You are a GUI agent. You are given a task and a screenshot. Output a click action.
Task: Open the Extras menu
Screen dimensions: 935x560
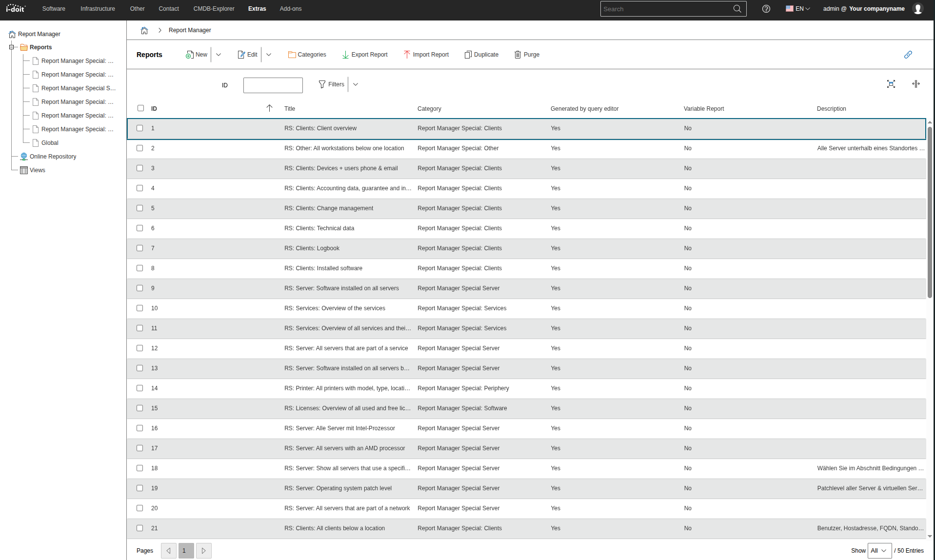pyautogui.click(x=257, y=9)
